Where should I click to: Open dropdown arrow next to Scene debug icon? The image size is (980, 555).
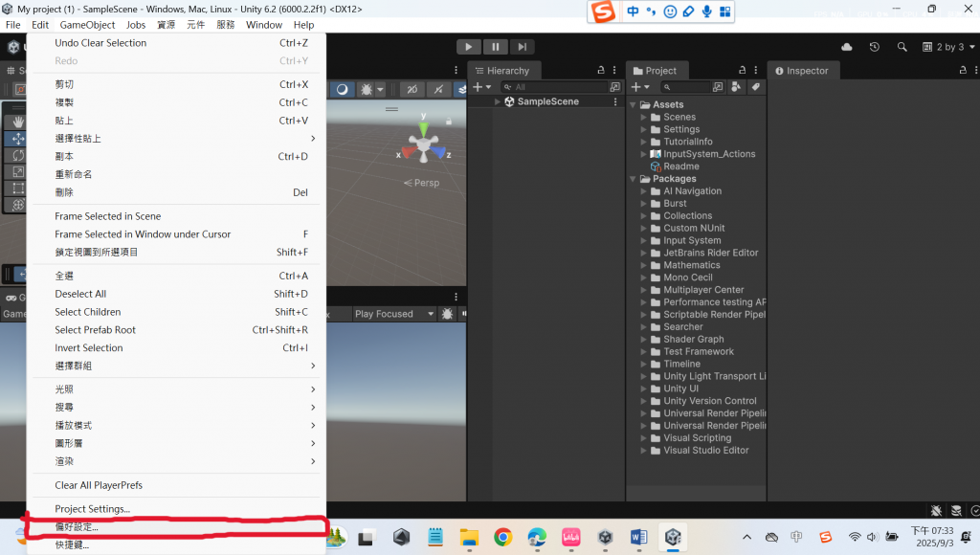click(x=380, y=89)
